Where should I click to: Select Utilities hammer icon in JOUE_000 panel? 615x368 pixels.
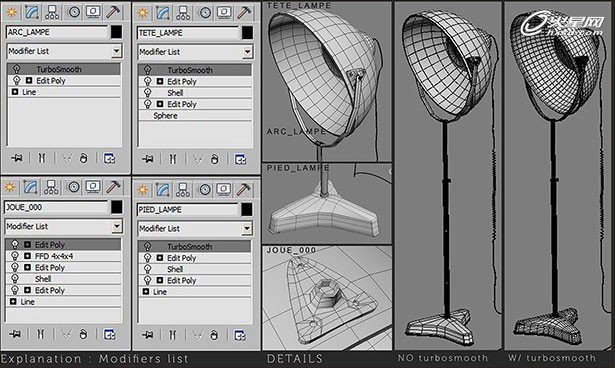click(x=113, y=187)
